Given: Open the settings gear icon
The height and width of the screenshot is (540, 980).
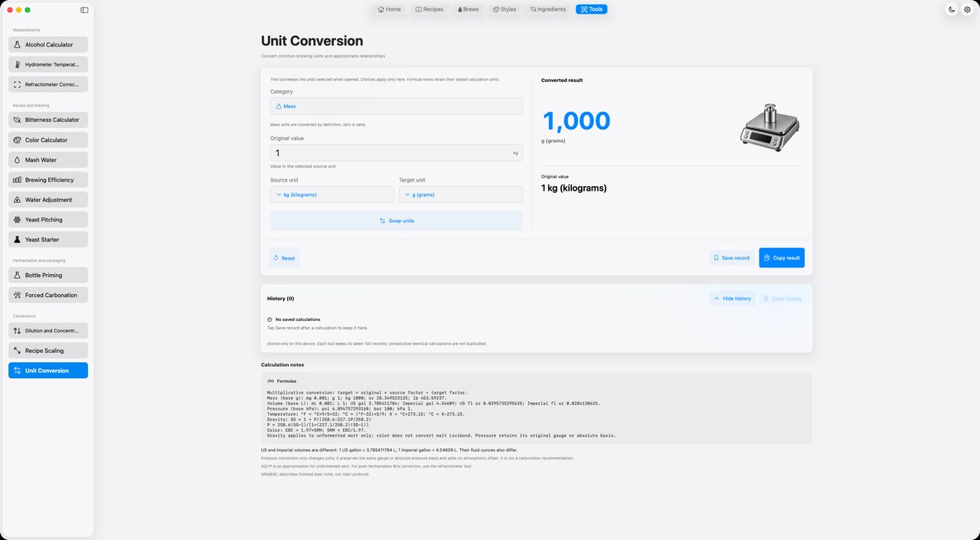Looking at the screenshot, I should pyautogui.click(x=967, y=9).
